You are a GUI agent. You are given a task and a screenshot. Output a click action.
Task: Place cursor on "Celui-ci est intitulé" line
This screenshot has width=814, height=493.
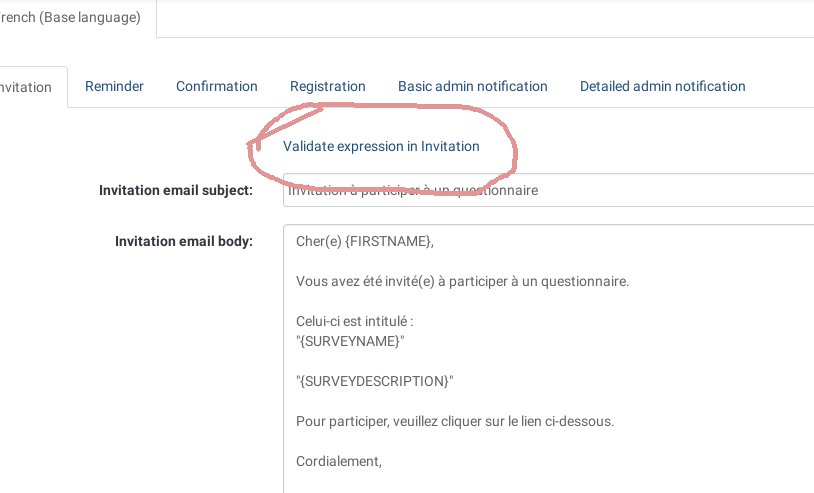(355, 321)
